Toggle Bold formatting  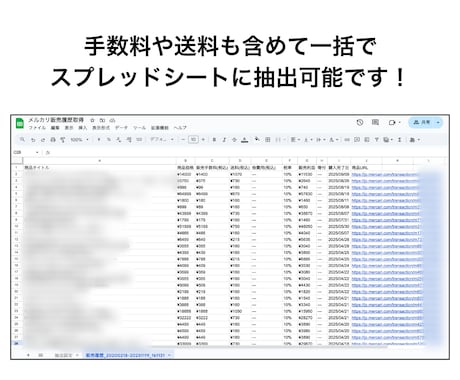(214, 140)
